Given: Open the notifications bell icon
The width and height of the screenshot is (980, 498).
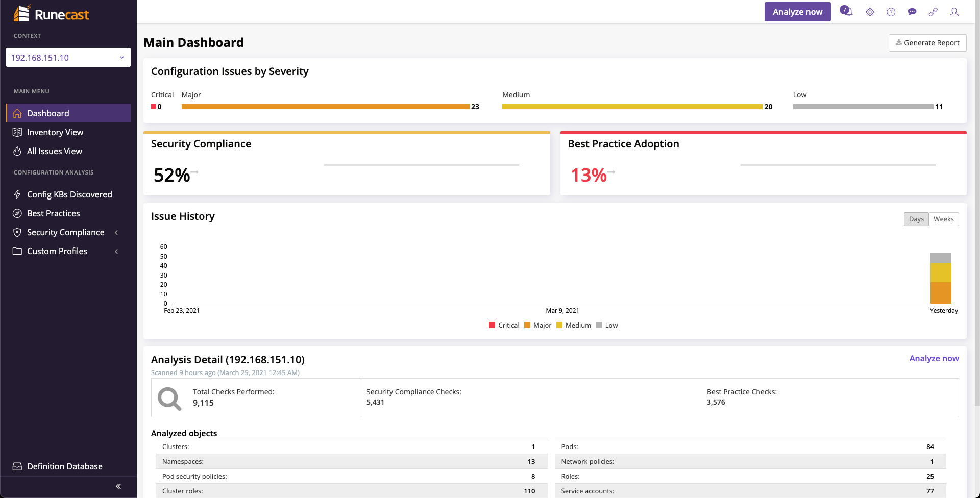Looking at the screenshot, I should [846, 11].
